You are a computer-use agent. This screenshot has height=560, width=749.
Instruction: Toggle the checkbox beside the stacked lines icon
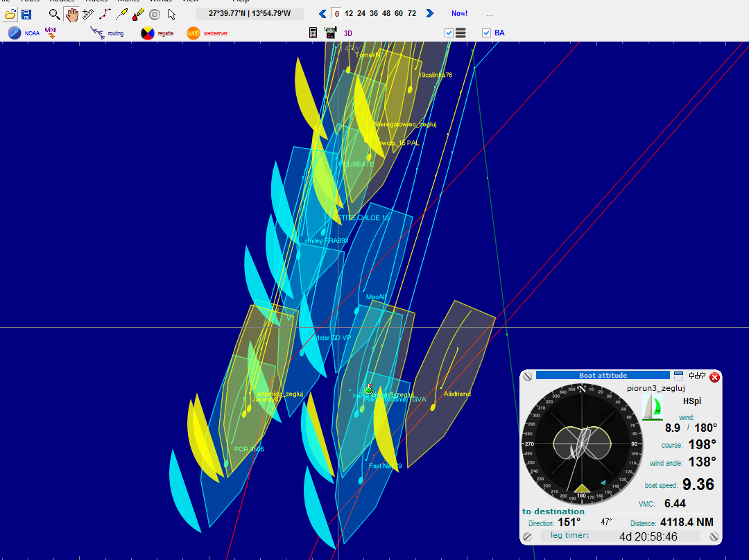click(x=449, y=33)
